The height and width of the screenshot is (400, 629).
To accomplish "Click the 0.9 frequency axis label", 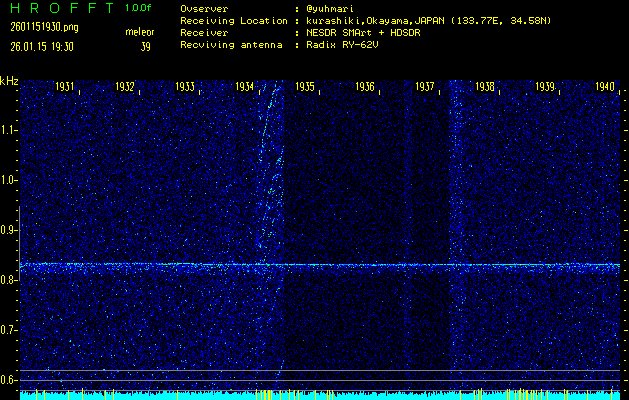I will [x=9, y=229].
